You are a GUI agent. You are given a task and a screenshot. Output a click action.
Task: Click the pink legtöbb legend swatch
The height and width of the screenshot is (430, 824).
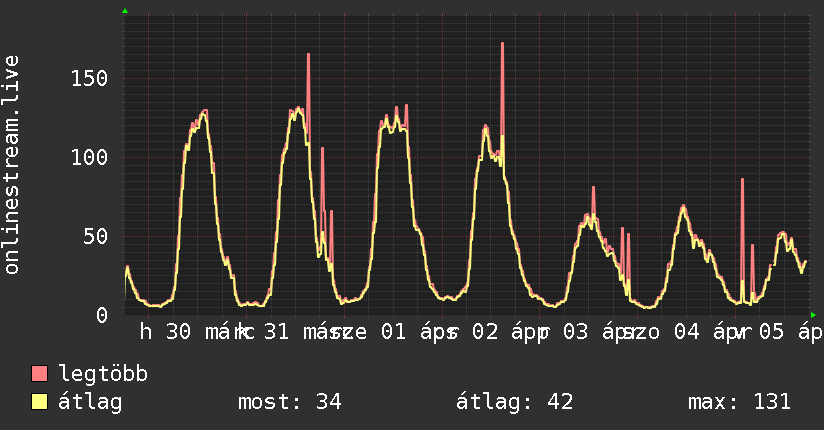tap(39, 373)
